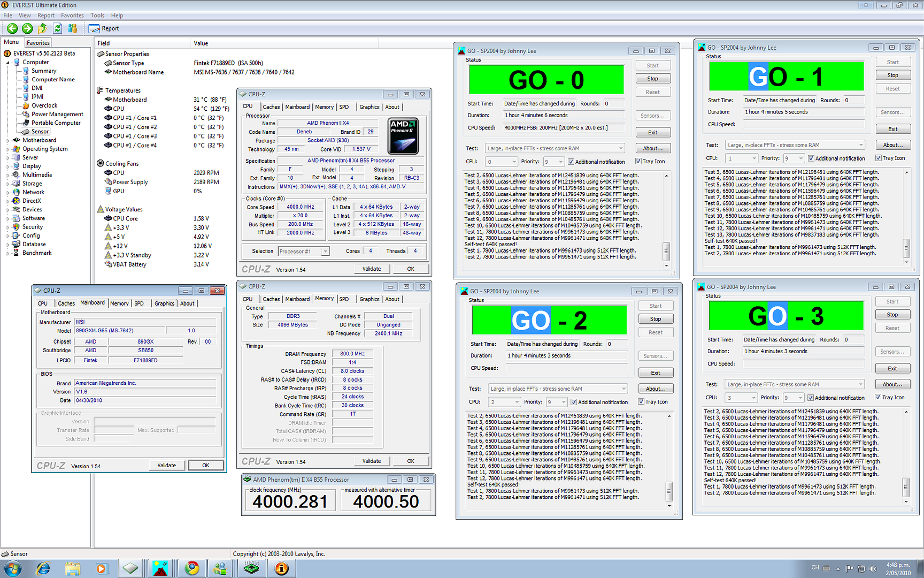Select the Benchmark tree node
This screenshot has height=578, width=924.
37,253
